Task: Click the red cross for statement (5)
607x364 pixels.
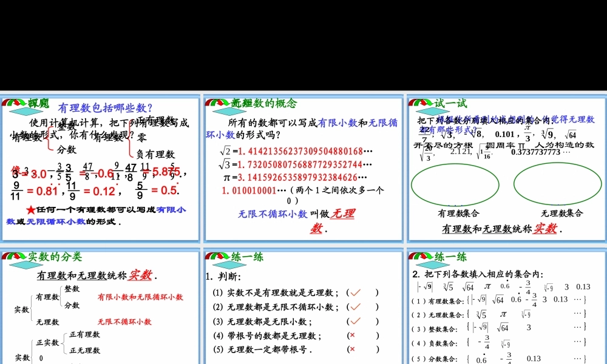Action: [352, 349]
